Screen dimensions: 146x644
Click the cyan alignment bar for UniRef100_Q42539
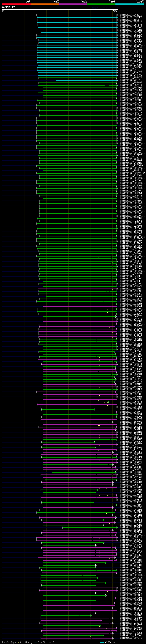pos(77,15)
